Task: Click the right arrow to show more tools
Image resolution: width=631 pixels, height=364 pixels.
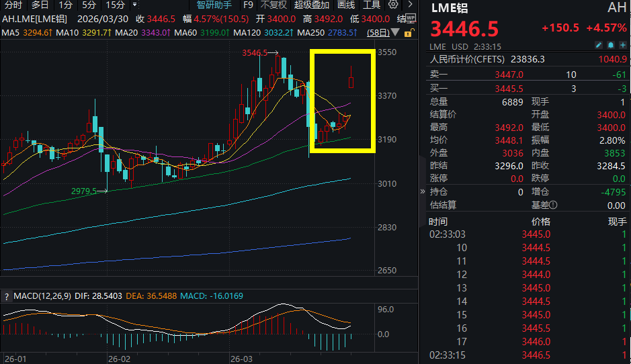Action: tap(410, 5)
